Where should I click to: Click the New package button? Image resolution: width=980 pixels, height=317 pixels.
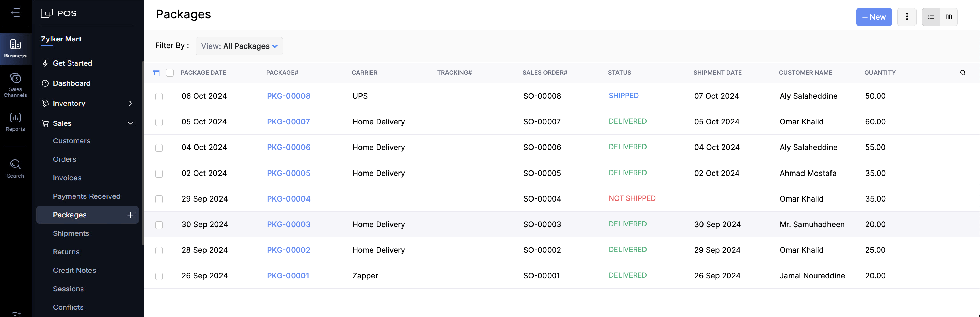tap(874, 17)
